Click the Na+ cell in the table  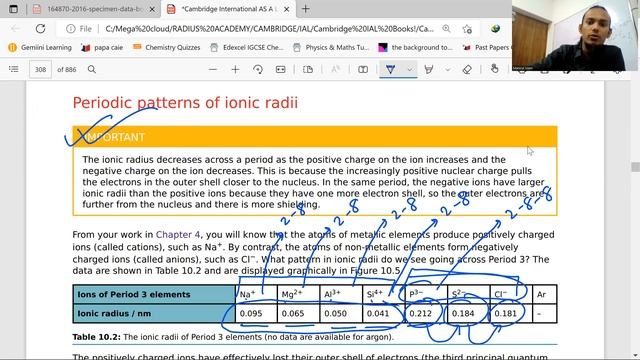(256, 294)
